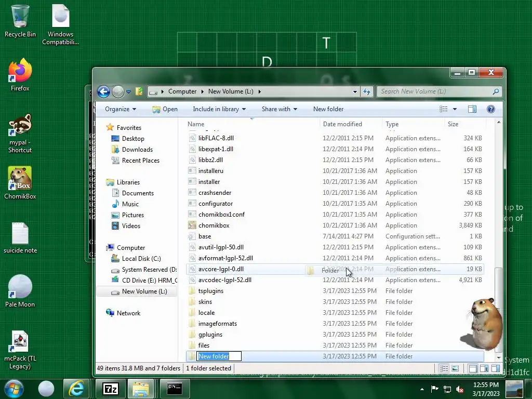
Task: Launch Internet Explorer from taskbar
Action: [76, 389]
